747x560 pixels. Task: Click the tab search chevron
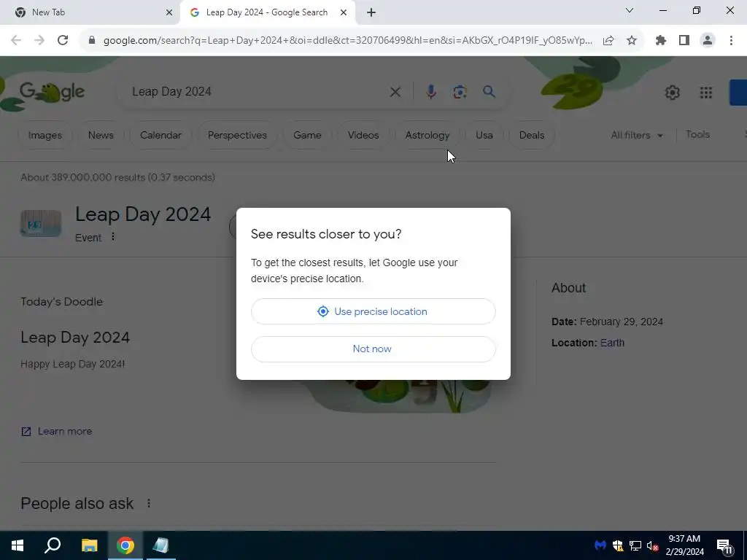pyautogui.click(x=630, y=10)
